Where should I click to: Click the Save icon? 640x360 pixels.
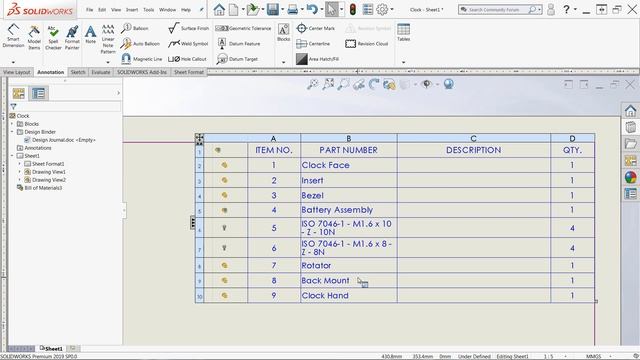point(273,9)
